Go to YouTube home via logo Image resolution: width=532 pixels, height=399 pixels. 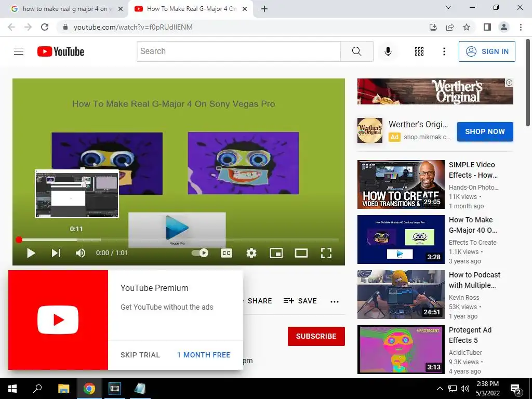pos(61,51)
